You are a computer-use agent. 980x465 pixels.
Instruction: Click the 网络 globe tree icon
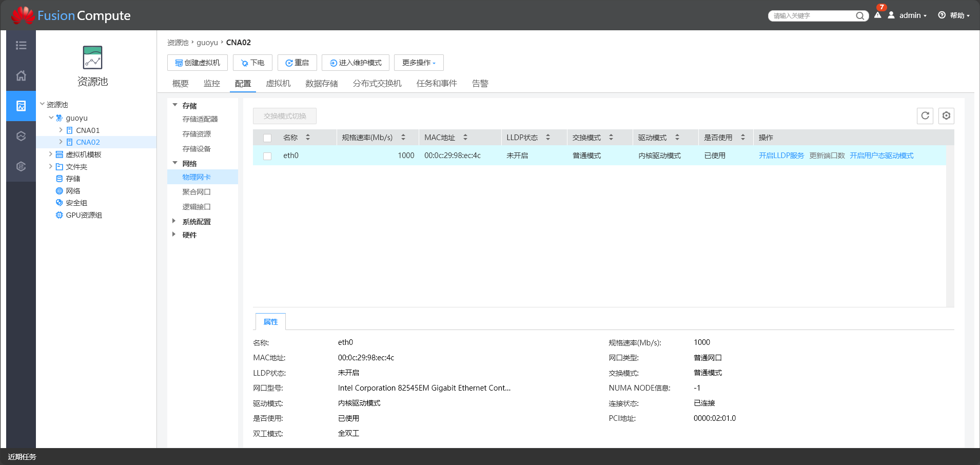60,191
